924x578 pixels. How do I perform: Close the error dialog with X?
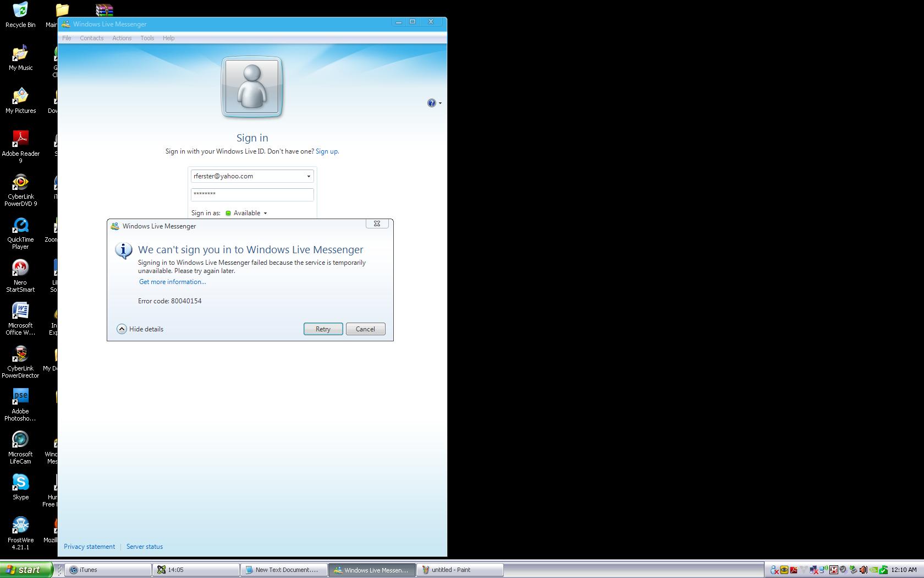(377, 223)
